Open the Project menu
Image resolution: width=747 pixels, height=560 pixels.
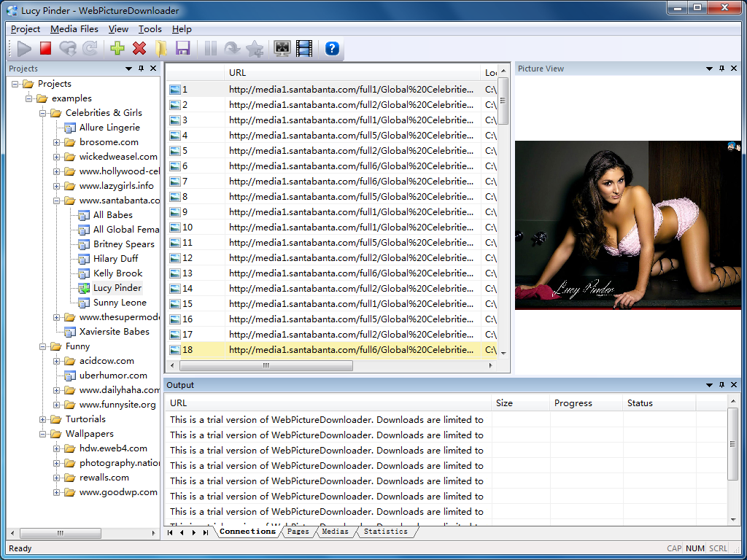point(26,29)
